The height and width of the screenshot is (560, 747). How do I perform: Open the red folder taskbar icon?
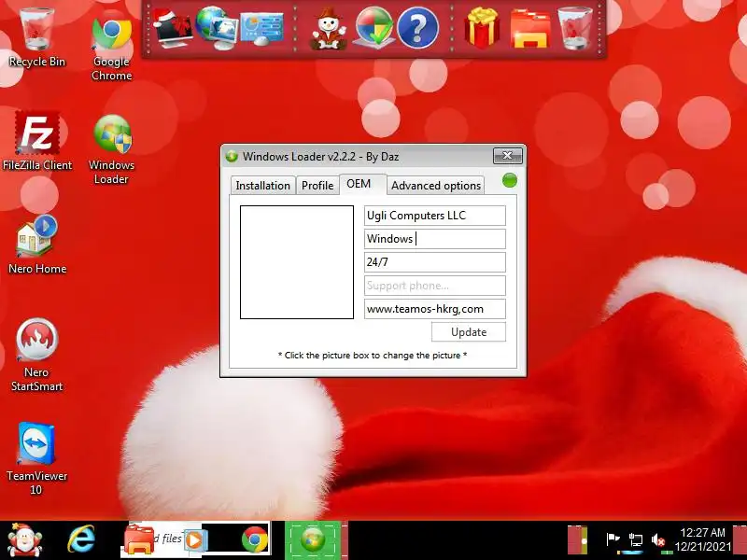[139, 540]
